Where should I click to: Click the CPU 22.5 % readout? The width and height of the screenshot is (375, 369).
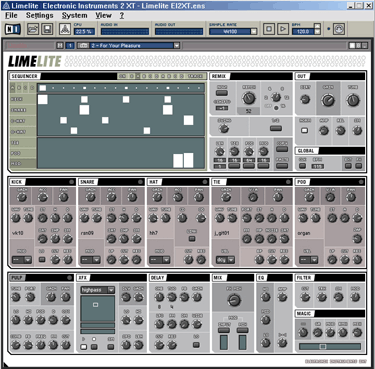(84, 32)
